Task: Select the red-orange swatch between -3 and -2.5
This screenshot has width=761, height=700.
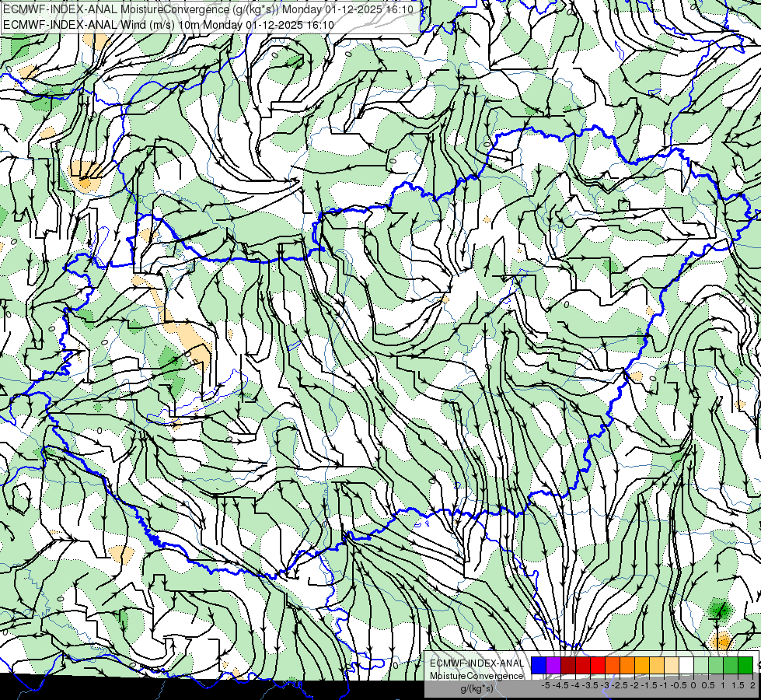Action: tap(613, 665)
